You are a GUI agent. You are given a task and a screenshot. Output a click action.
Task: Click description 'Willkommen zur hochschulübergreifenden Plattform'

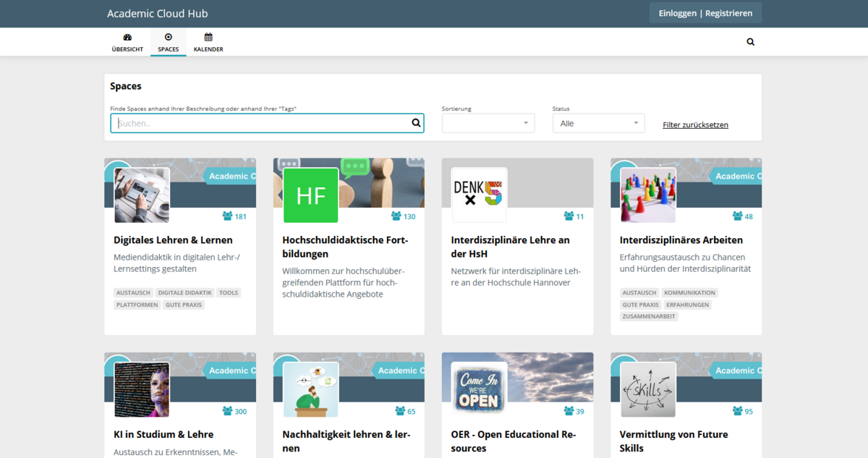pyautogui.click(x=344, y=282)
